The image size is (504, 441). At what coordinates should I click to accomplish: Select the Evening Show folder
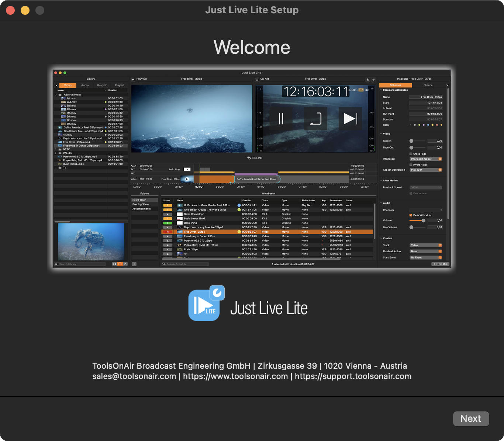tap(145, 204)
